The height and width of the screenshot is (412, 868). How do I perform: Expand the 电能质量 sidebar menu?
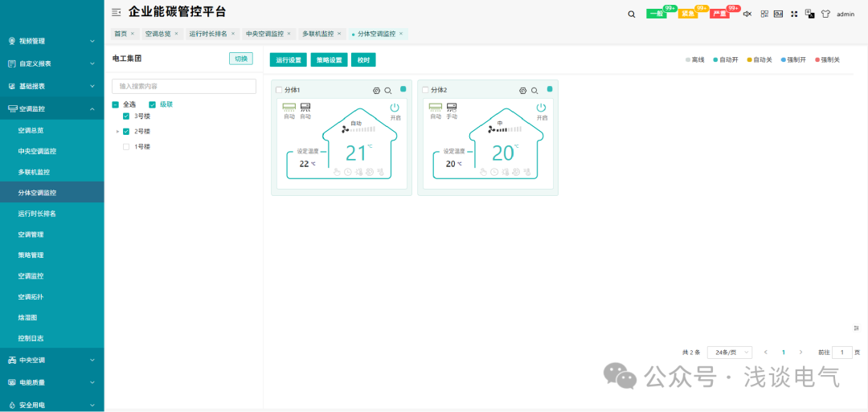tap(52, 382)
